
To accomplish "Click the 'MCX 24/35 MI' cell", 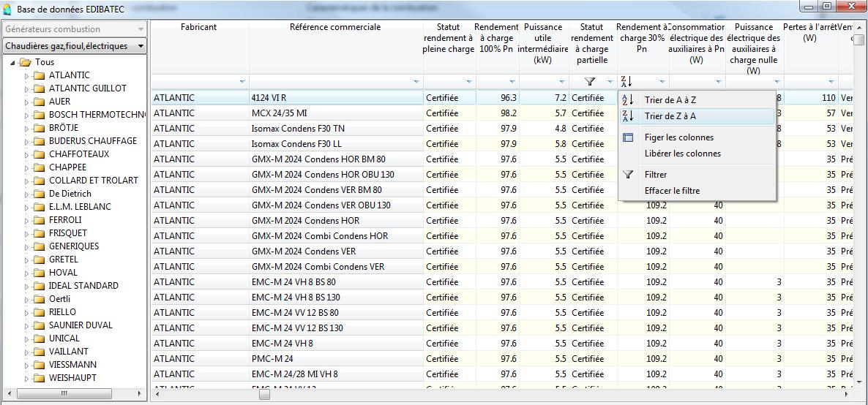I will click(336, 113).
